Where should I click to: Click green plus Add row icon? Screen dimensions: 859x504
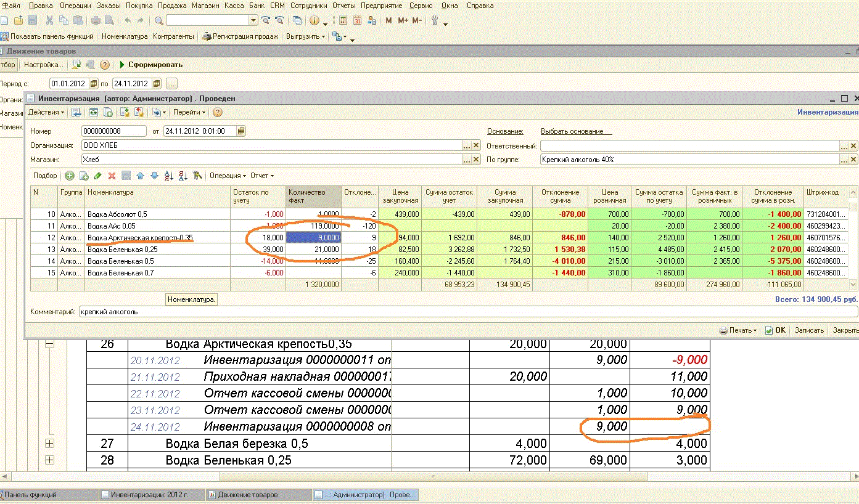point(70,176)
